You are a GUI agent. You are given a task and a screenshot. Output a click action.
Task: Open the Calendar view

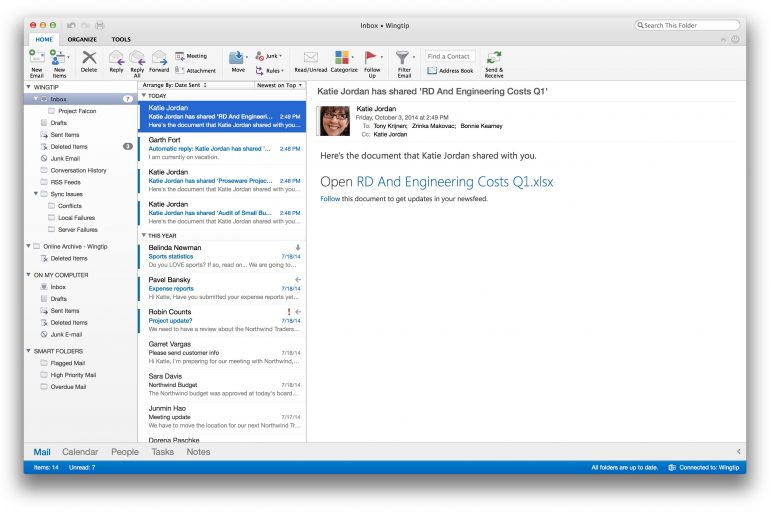[80, 452]
